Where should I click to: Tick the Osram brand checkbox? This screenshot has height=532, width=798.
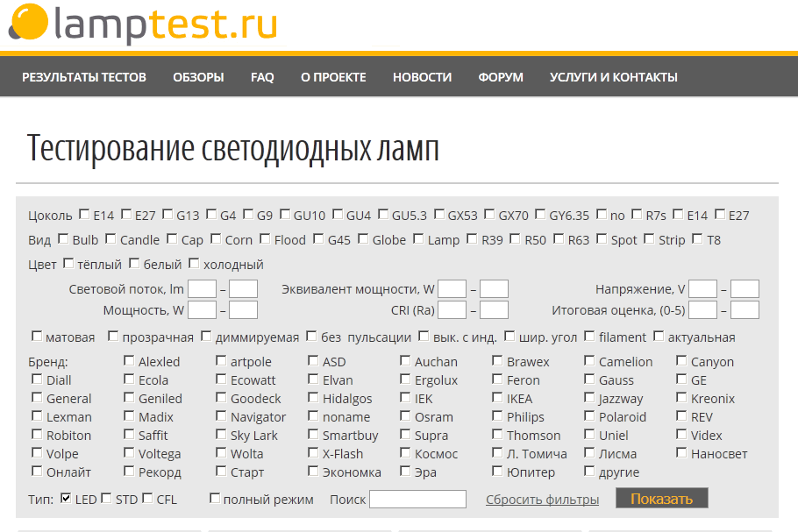[405, 415]
